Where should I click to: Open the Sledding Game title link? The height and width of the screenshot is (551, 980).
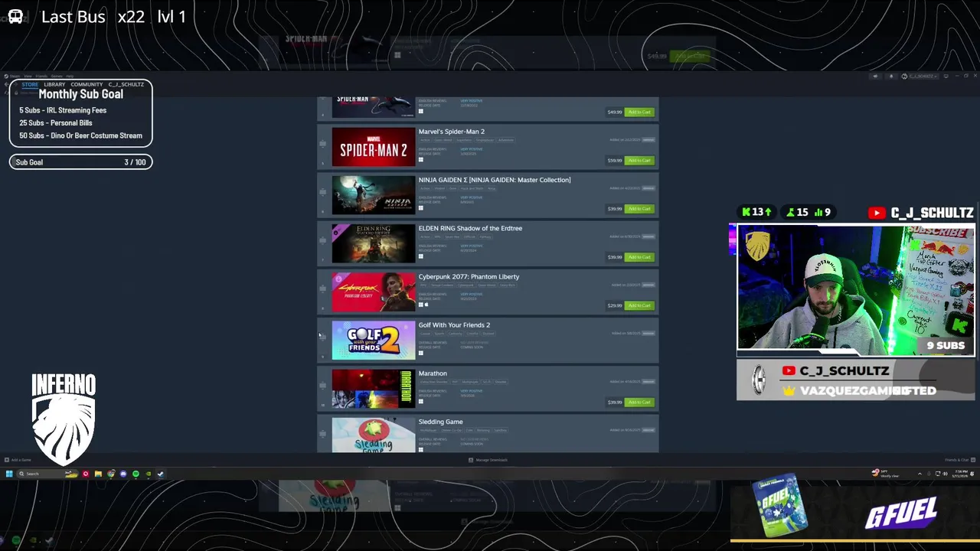tap(440, 422)
